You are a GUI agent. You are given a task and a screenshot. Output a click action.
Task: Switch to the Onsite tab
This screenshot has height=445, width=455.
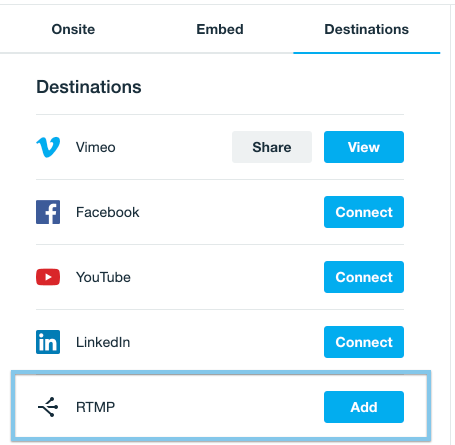click(73, 29)
